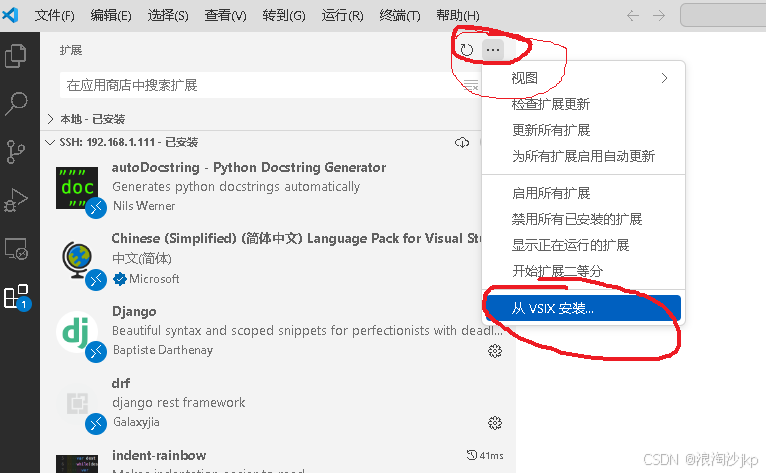Select 开始扩展二等分 menu entry
The image size is (766, 473).
click(x=583, y=271)
